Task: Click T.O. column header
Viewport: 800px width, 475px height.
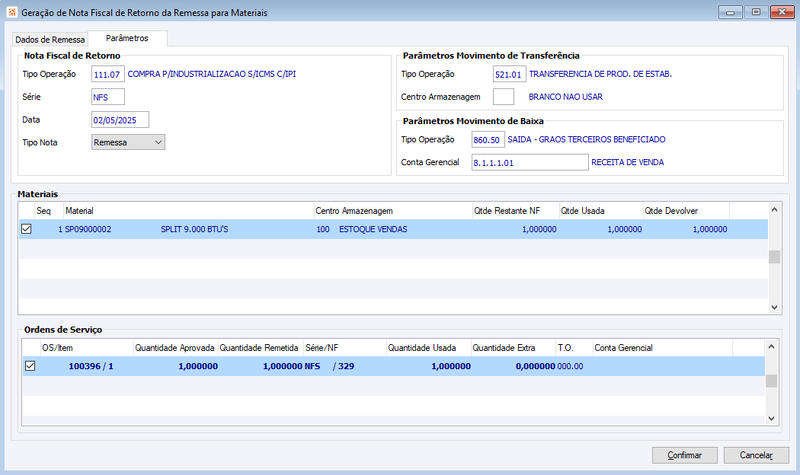Action: click(574, 347)
